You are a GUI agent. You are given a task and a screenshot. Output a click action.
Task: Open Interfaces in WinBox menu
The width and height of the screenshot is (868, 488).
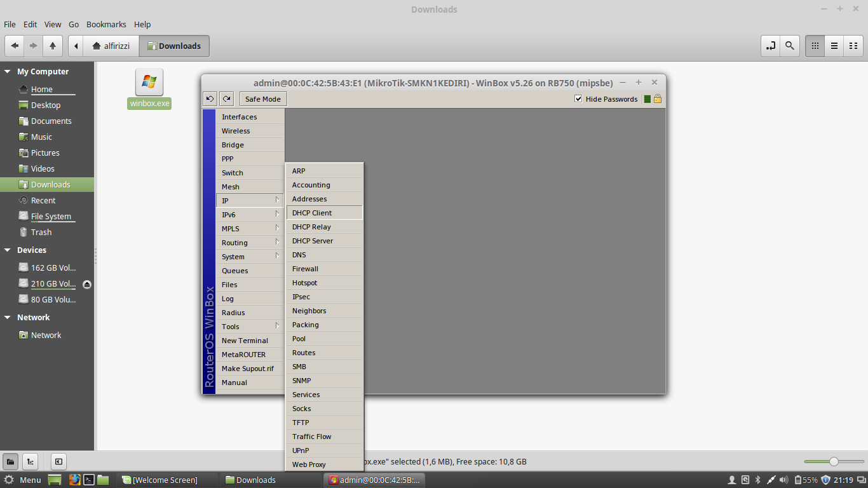click(x=250, y=117)
